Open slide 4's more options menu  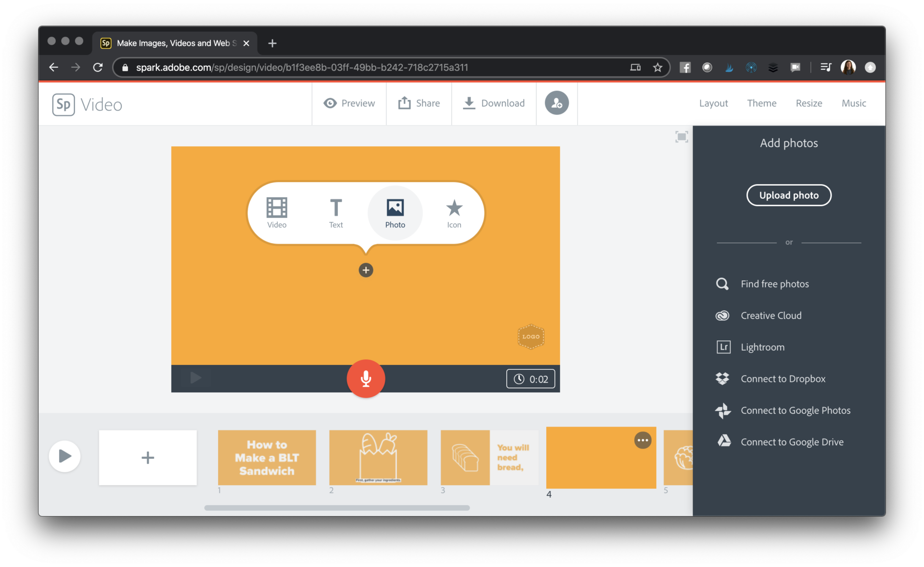click(643, 440)
